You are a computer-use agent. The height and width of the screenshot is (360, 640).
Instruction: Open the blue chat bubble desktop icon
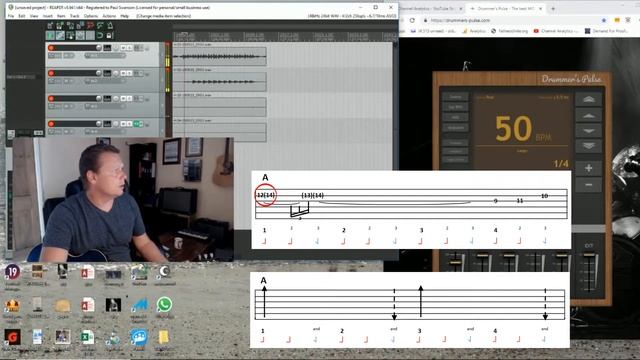[x=139, y=338]
